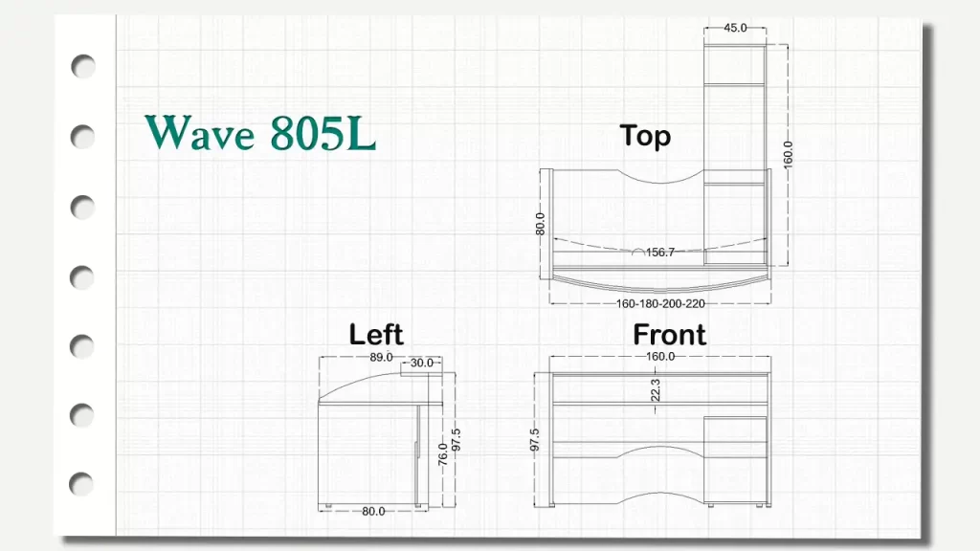The image size is (980, 551).
Task: Click the Wave 805L title text
Action: click(260, 134)
